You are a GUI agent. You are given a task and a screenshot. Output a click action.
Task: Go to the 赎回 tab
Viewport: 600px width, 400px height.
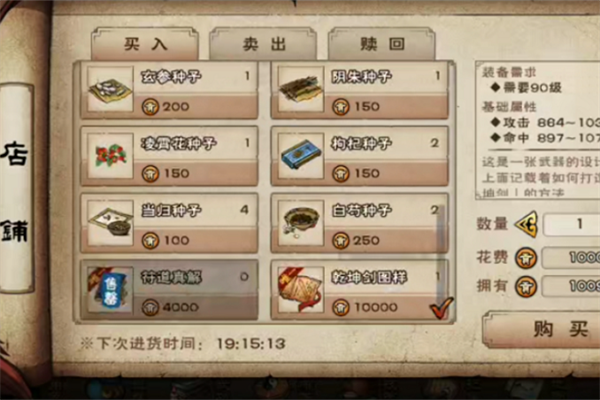point(382,44)
